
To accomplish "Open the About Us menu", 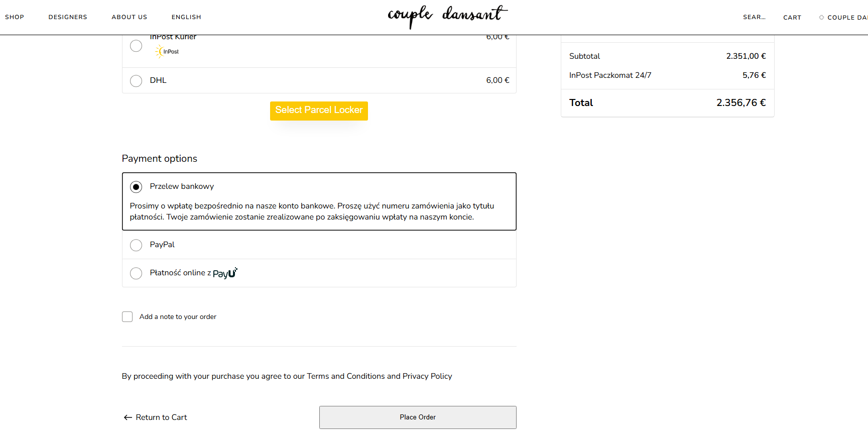I will point(130,17).
